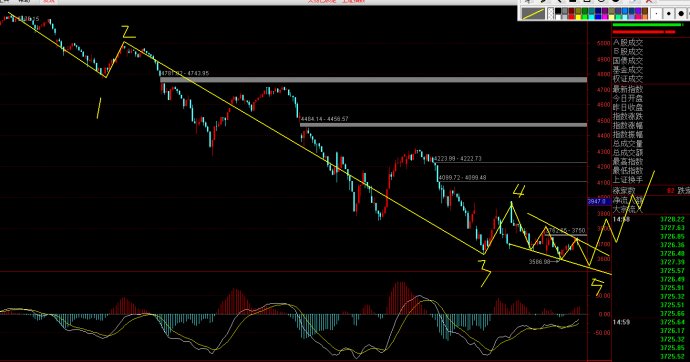
Task: Pick the bright yellow color swatch
Action: tap(578, 17)
